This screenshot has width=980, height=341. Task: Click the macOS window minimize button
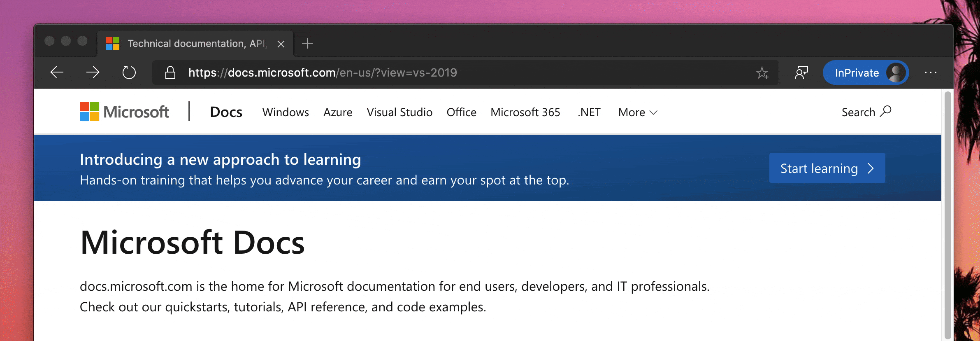66,41
